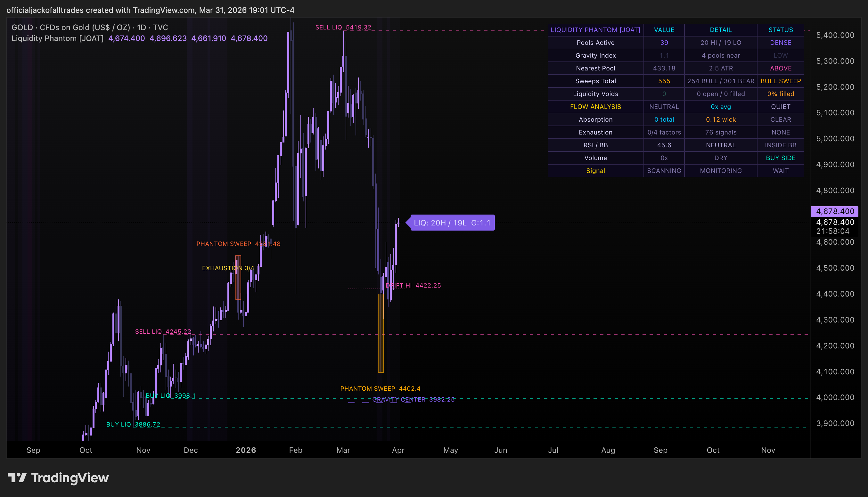Click the 2026 label on the time axis
This screenshot has width=868, height=497.
coord(246,450)
